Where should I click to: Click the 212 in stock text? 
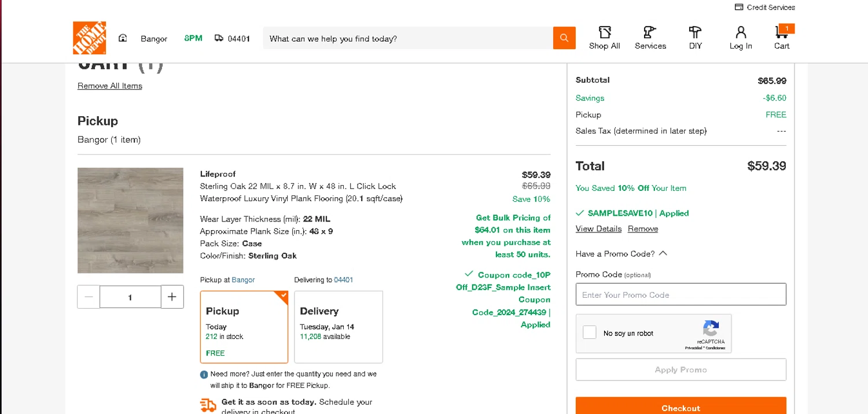click(x=225, y=337)
